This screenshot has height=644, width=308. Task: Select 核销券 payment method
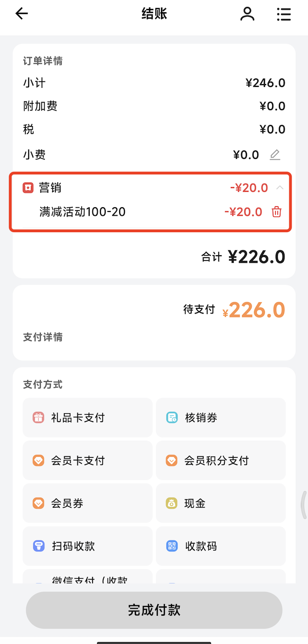221,417
